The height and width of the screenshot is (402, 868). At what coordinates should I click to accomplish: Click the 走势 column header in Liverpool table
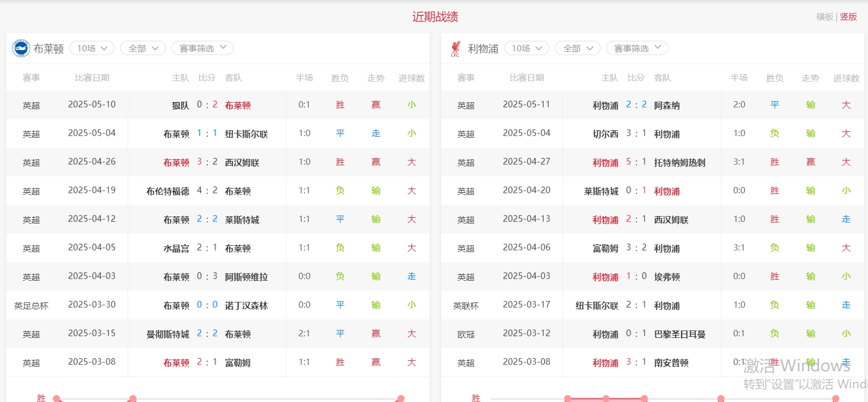click(x=810, y=78)
